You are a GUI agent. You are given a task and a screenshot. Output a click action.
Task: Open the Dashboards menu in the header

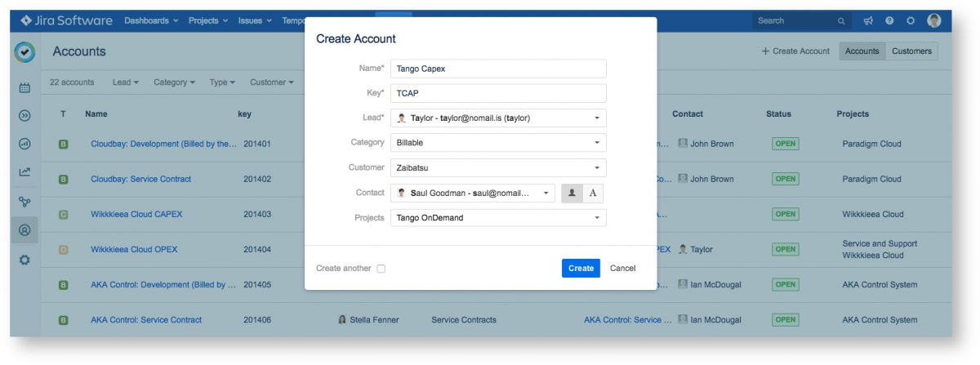click(151, 21)
